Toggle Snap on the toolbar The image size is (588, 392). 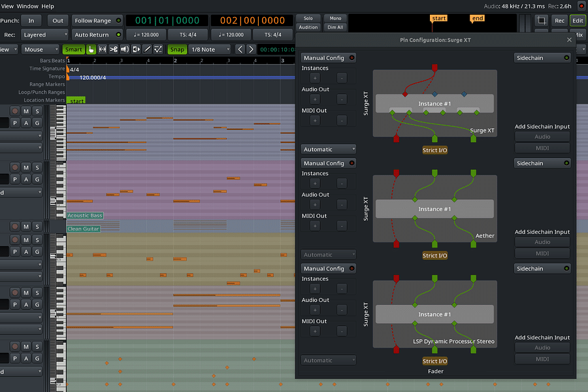point(176,50)
